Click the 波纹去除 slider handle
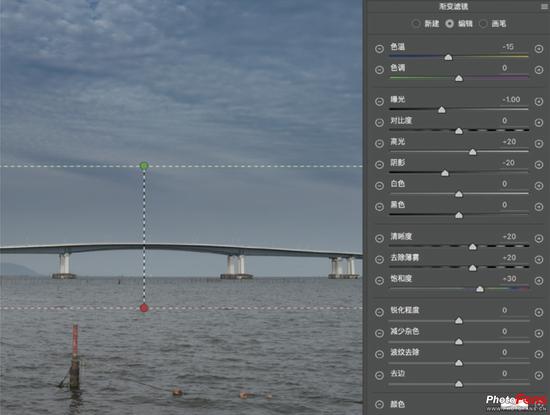This screenshot has height=415, width=550. [459, 363]
